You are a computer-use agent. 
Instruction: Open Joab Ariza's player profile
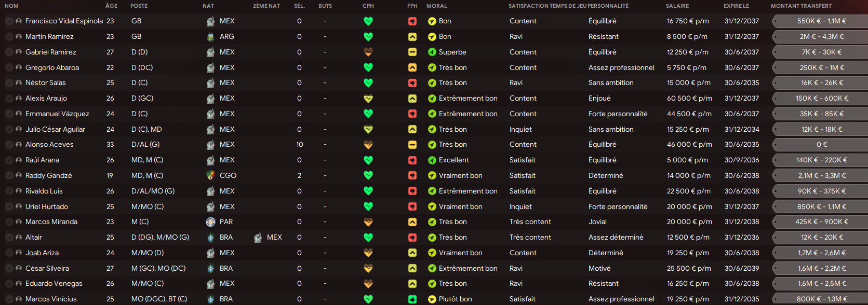point(42,253)
